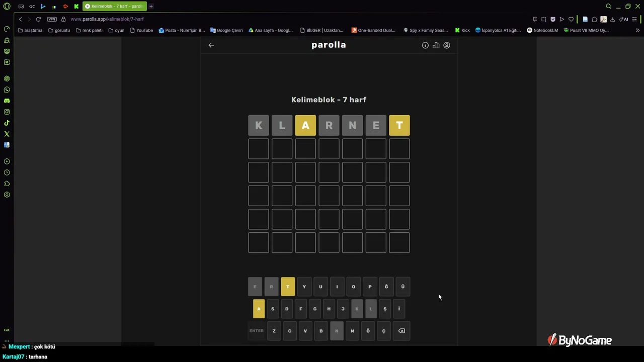Click the backspace key on the game keyboard
The width and height of the screenshot is (644, 362).
[x=401, y=331]
